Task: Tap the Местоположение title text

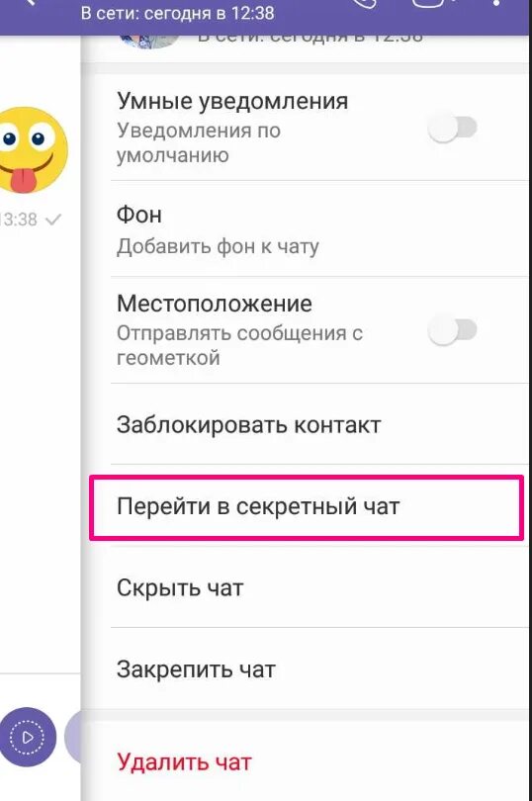Action: tap(215, 304)
